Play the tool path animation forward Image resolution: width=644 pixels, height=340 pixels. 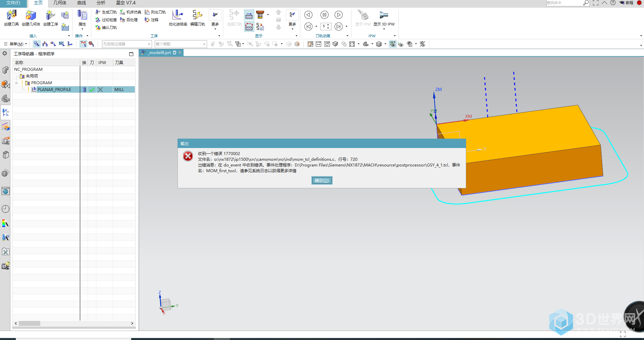(x=339, y=15)
